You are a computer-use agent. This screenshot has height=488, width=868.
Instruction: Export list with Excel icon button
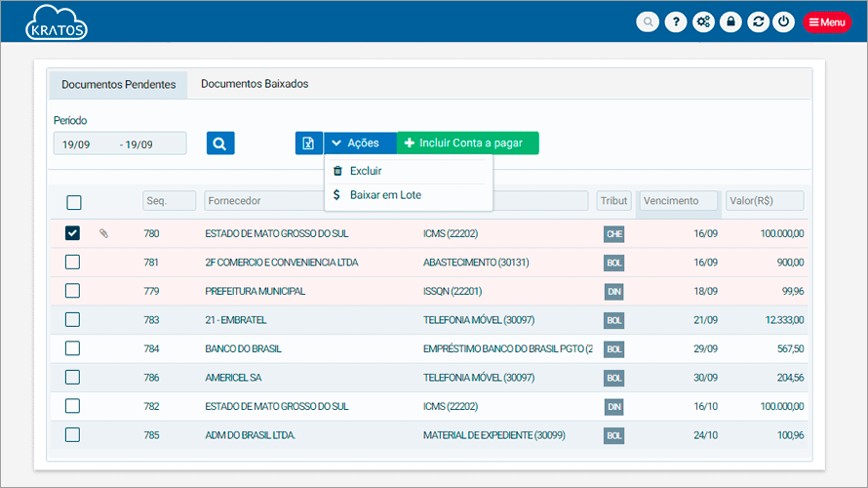coord(308,143)
